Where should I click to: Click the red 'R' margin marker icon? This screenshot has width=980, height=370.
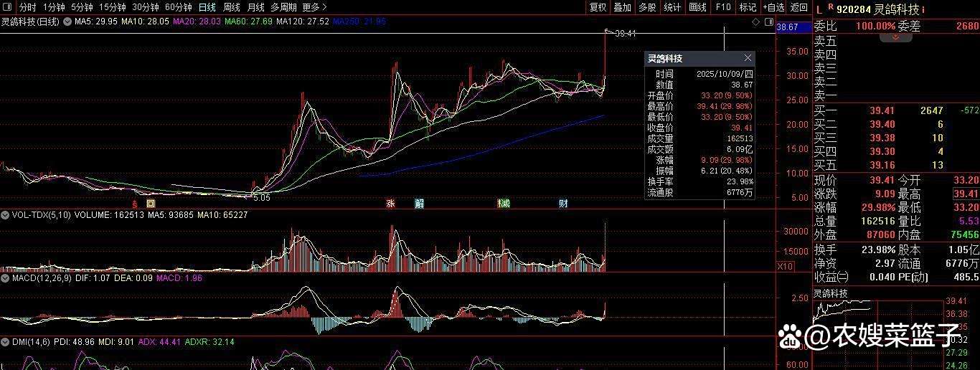point(830,7)
